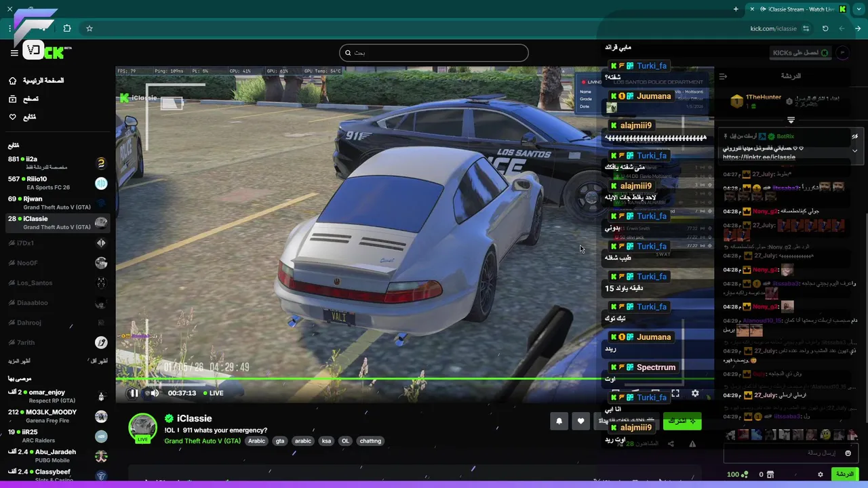
Task: Select the gta tag chip
Action: pyautogui.click(x=280, y=441)
